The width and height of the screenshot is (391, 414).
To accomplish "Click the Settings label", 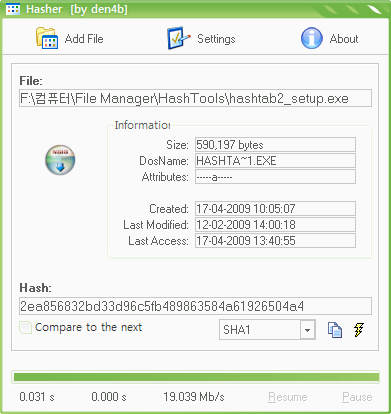I will (216, 39).
